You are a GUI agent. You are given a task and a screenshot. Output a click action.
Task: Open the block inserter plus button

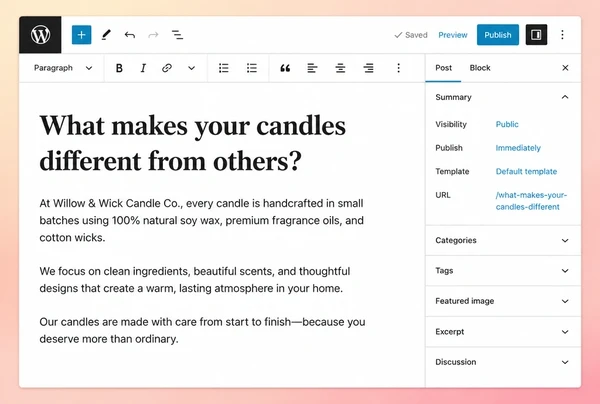point(82,35)
